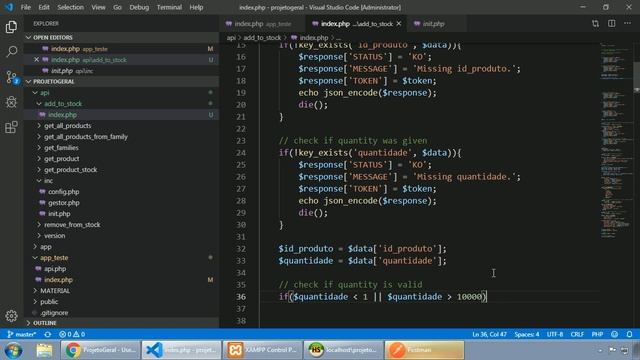Open config.php in the inc folder
Screen dimensions: 640x360
[64, 191]
